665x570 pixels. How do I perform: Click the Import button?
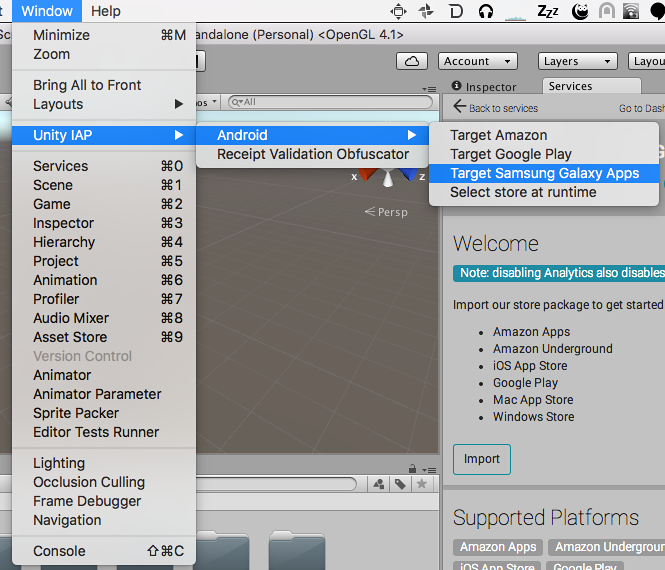[x=482, y=459]
